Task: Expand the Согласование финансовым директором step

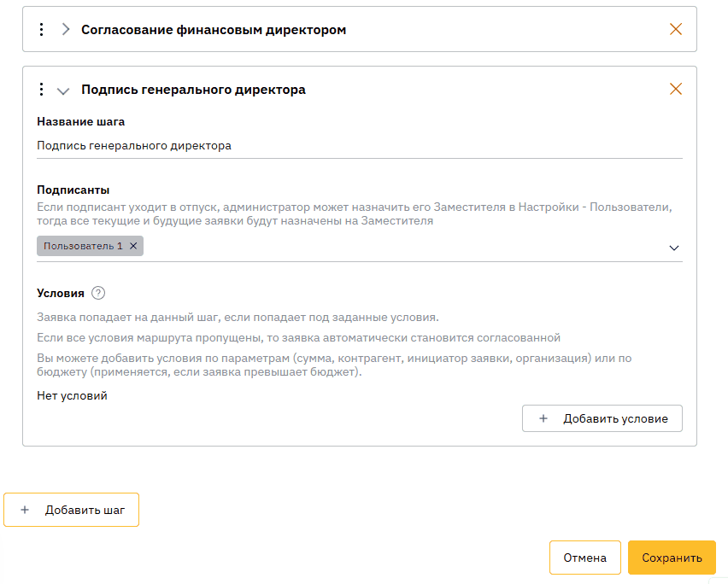Action: (66, 30)
